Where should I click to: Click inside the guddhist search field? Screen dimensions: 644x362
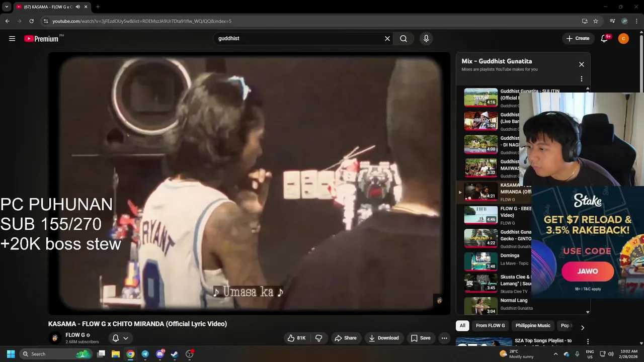coord(299,39)
